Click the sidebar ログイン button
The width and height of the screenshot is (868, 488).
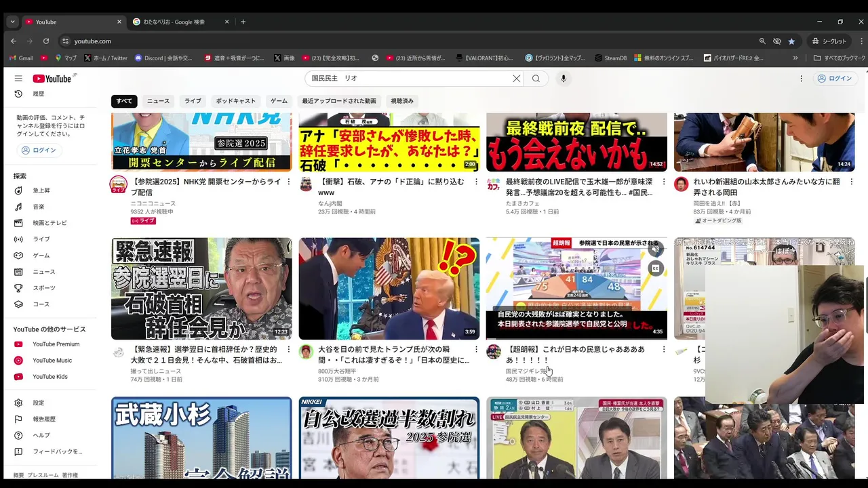[x=39, y=150]
